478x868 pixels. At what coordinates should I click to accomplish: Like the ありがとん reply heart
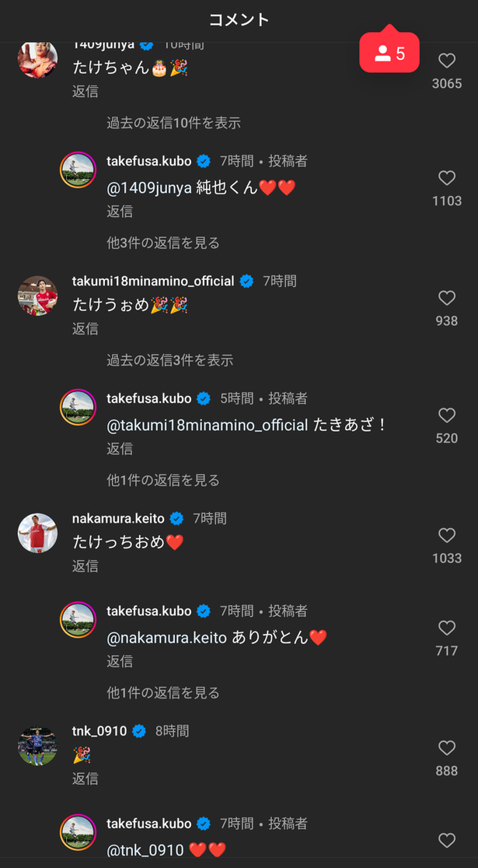[446, 628]
